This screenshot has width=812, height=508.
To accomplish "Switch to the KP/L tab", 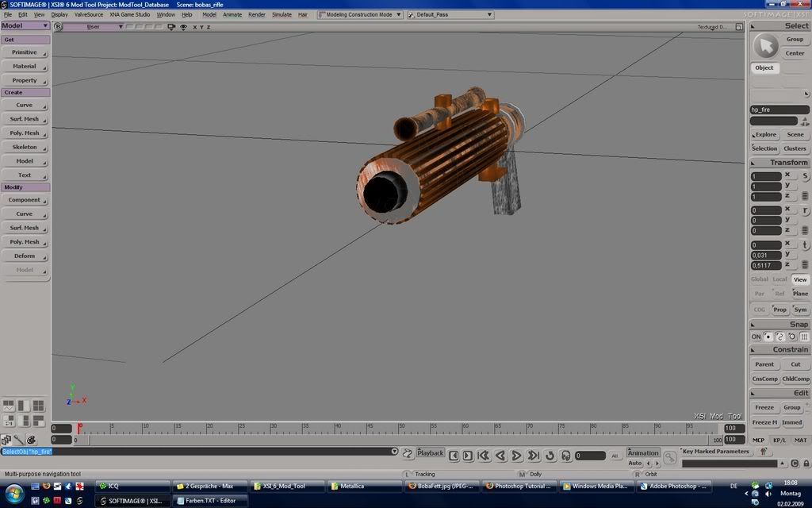I will click(779, 441).
